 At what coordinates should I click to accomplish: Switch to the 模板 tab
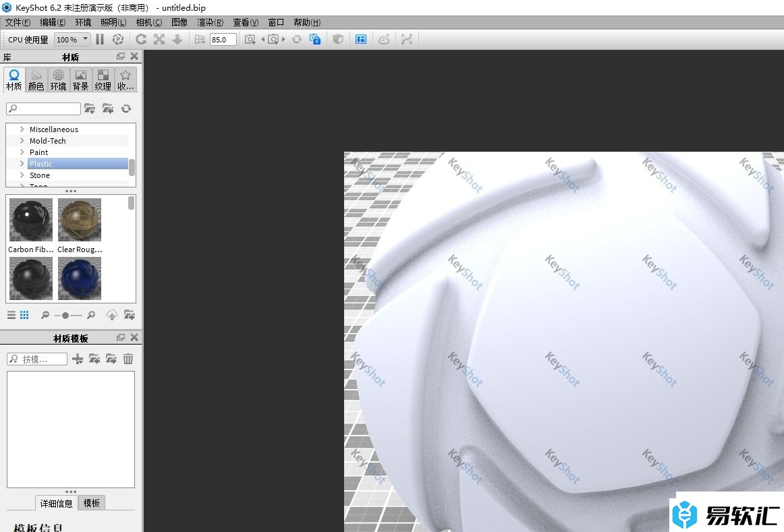tap(92, 503)
